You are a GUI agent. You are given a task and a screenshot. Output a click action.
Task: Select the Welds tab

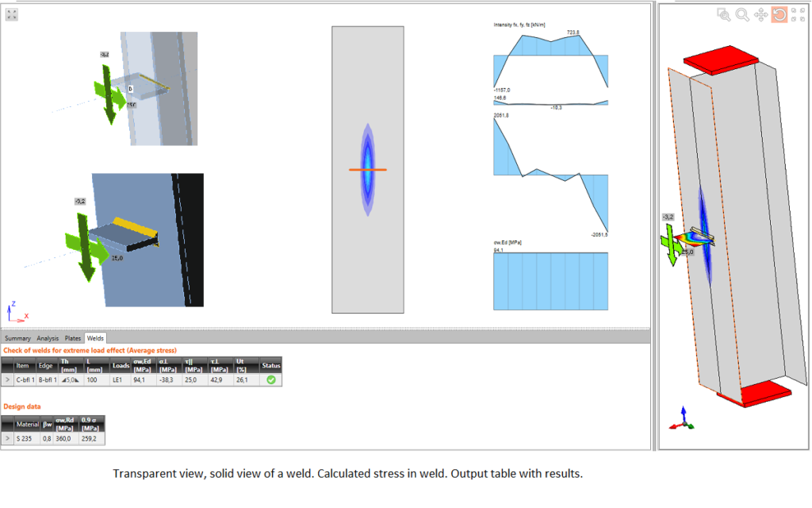(x=95, y=338)
